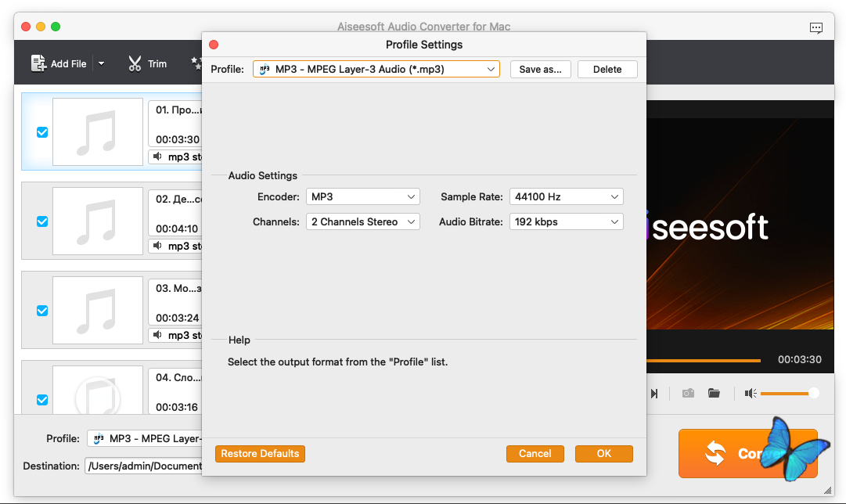Image resolution: width=846 pixels, height=504 pixels.
Task: Open the Audio Bitrate dropdown
Action: point(567,221)
